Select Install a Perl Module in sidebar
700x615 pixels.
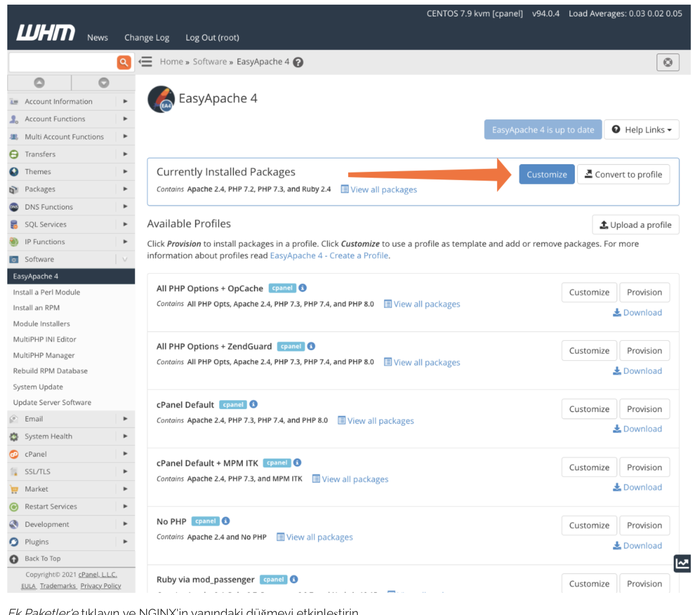click(47, 292)
